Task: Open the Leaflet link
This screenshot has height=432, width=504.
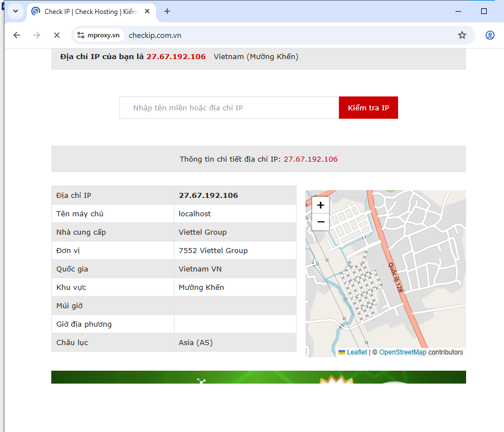Action: click(356, 352)
